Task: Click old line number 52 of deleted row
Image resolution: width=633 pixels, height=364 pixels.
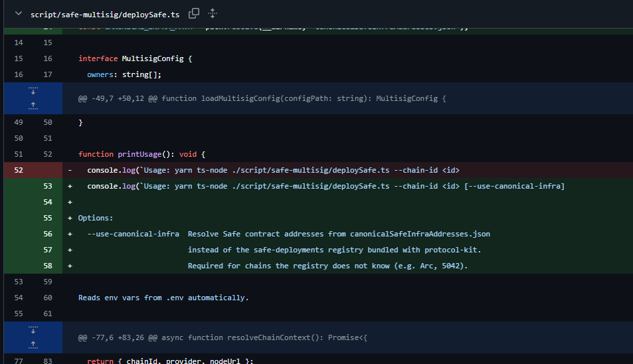Action: tap(19, 170)
